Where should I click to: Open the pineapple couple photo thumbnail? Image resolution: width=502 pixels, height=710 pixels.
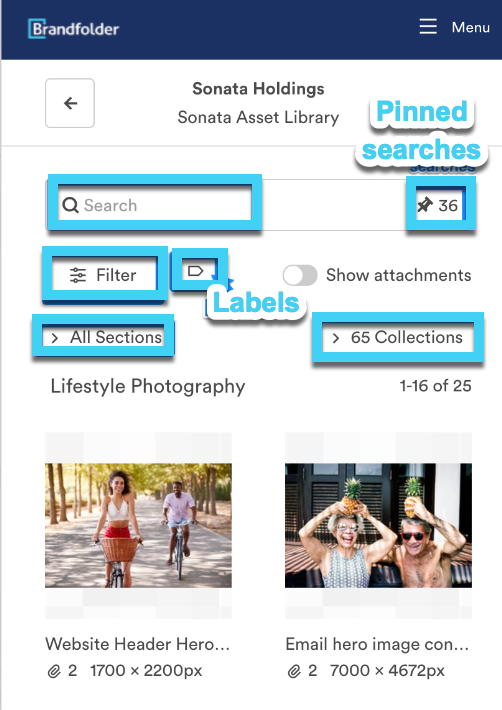pyautogui.click(x=378, y=525)
